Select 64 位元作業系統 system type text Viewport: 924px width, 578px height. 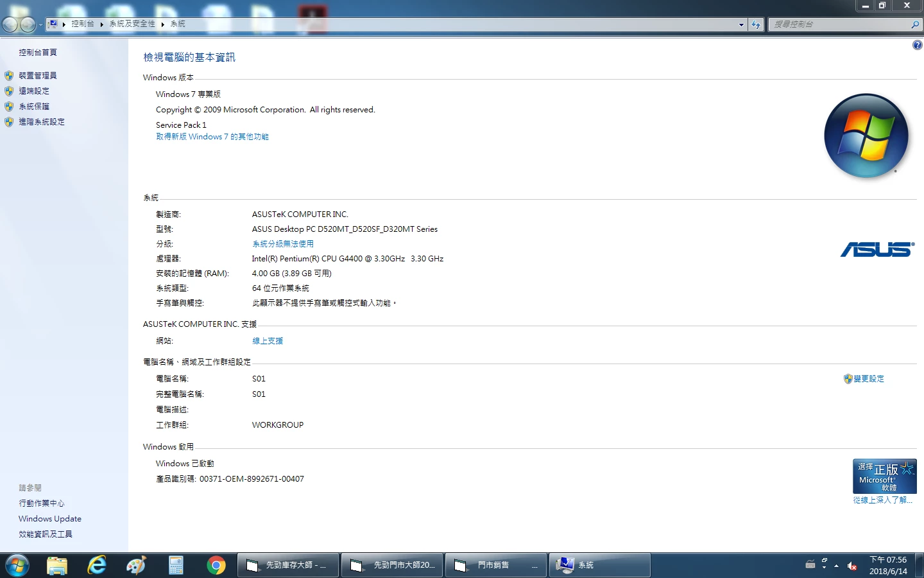[x=280, y=288]
